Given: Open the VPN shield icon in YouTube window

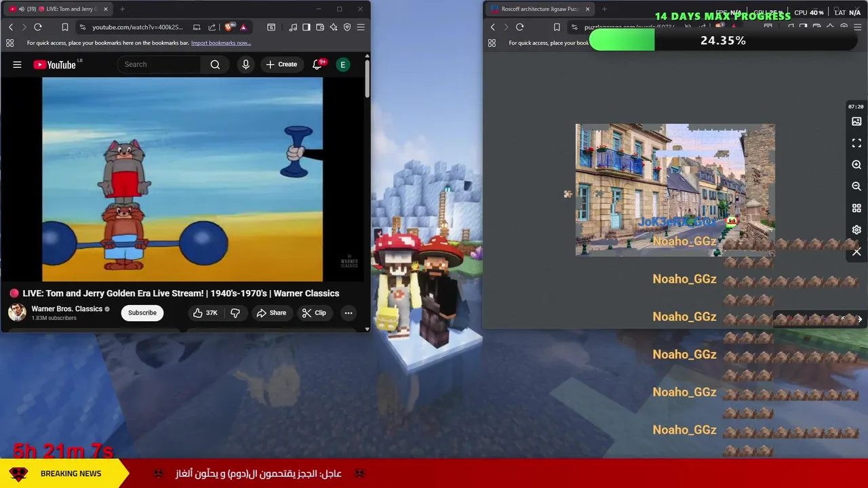Looking at the screenshot, I should 347,27.
